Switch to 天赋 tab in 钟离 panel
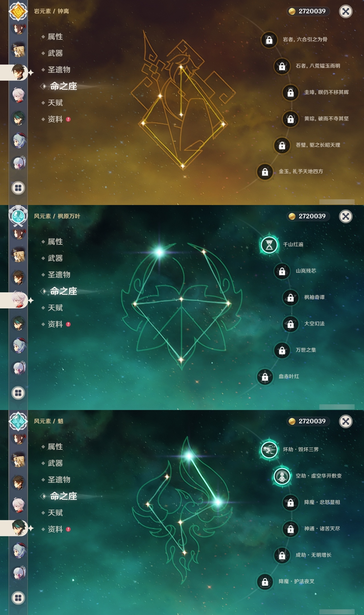364x615 pixels. 55,103
